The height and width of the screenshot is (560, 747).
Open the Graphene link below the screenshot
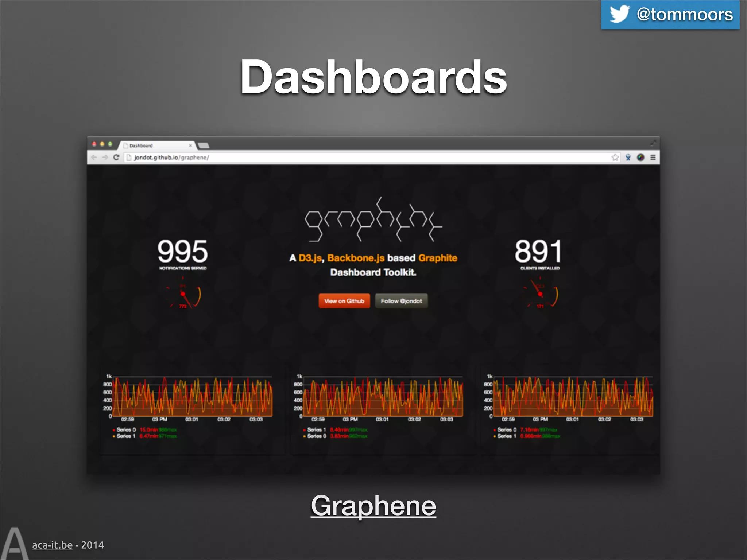tap(373, 506)
